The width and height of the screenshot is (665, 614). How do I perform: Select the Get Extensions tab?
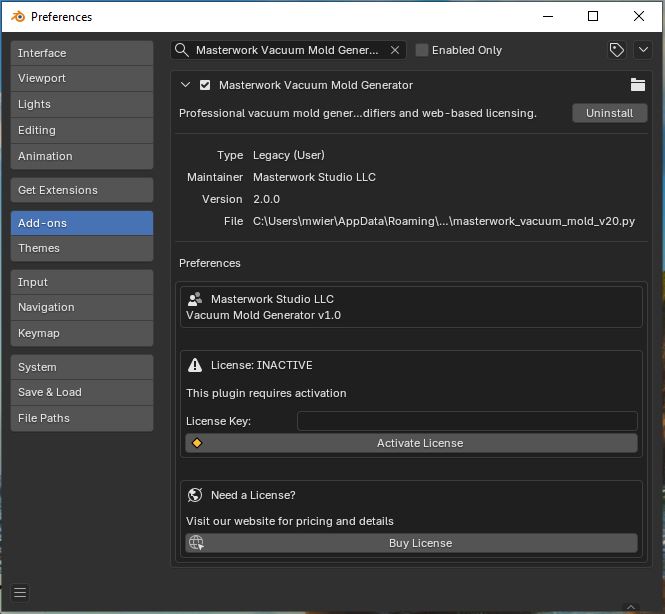[82, 190]
